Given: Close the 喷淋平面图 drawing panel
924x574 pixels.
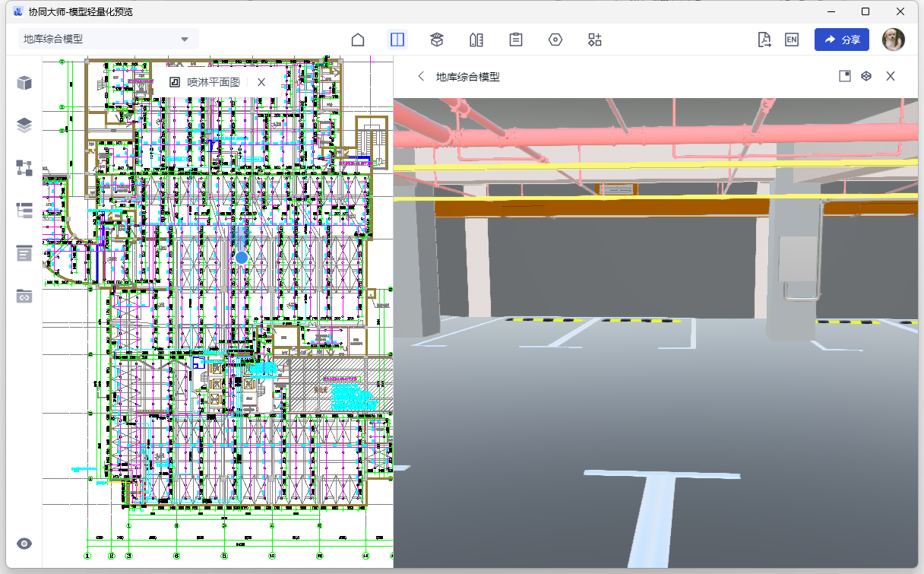Looking at the screenshot, I should point(261,82).
